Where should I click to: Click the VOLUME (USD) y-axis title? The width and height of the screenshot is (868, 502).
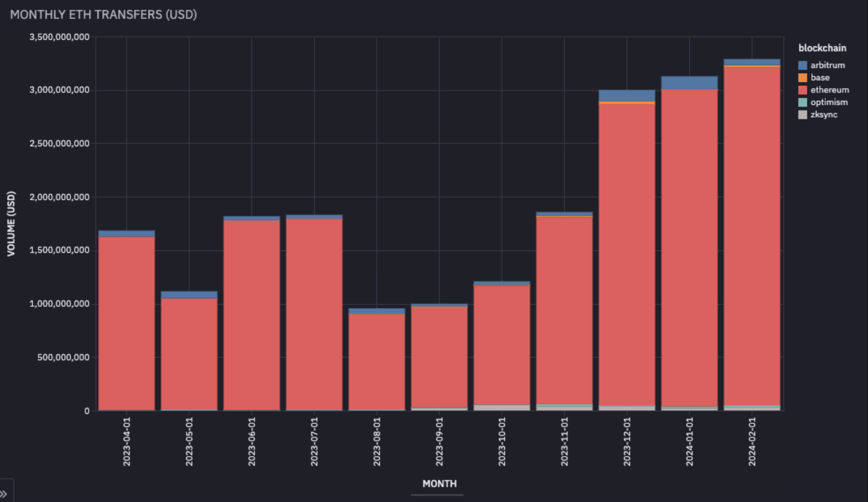(11, 224)
